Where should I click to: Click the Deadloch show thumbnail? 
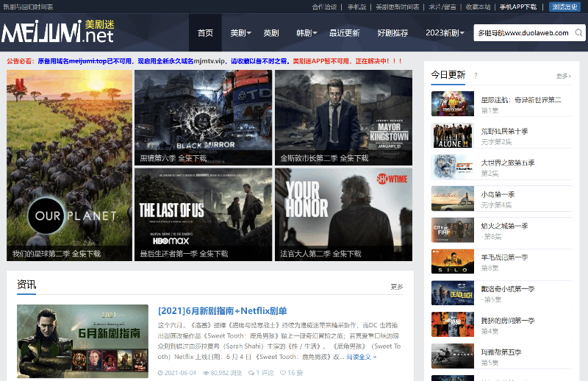pos(453,293)
